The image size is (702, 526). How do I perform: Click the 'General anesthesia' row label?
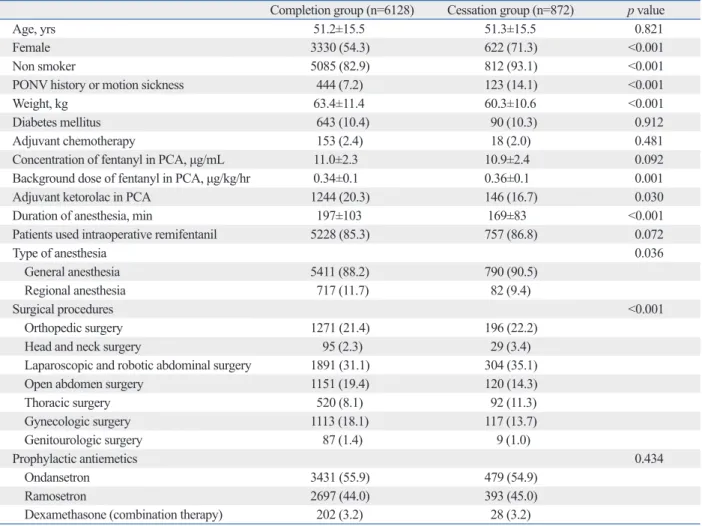[x=72, y=272]
